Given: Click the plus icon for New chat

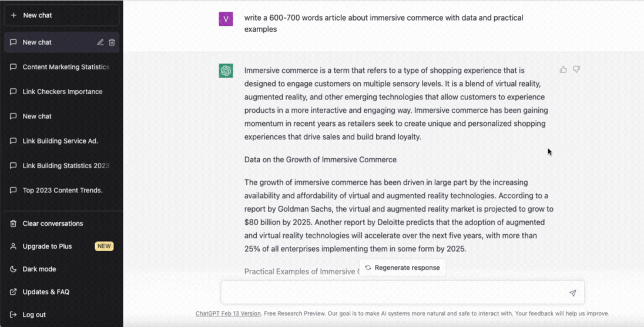Looking at the screenshot, I should pyautogui.click(x=14, y=15).
